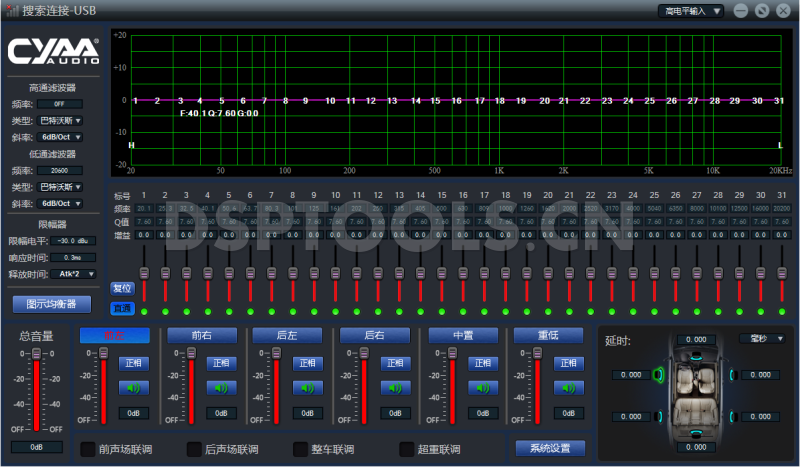Click EQ band 16 node on graph

[457, 101]
